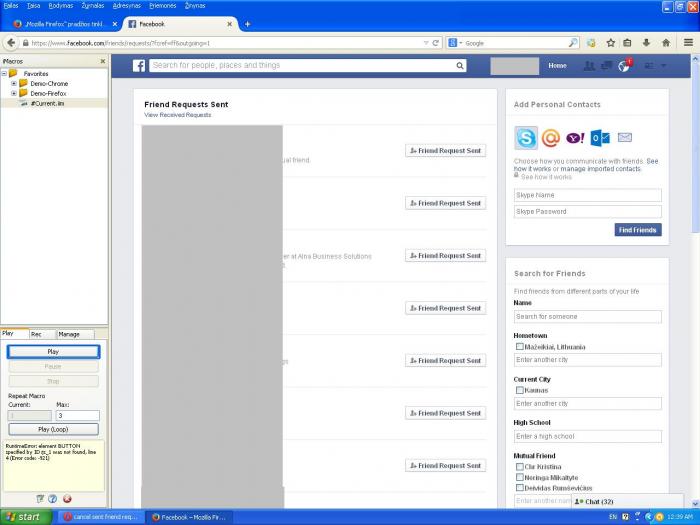Click the Google search magnifier icon
Viewport: 700px width, 525px height.
coord(573,43)
